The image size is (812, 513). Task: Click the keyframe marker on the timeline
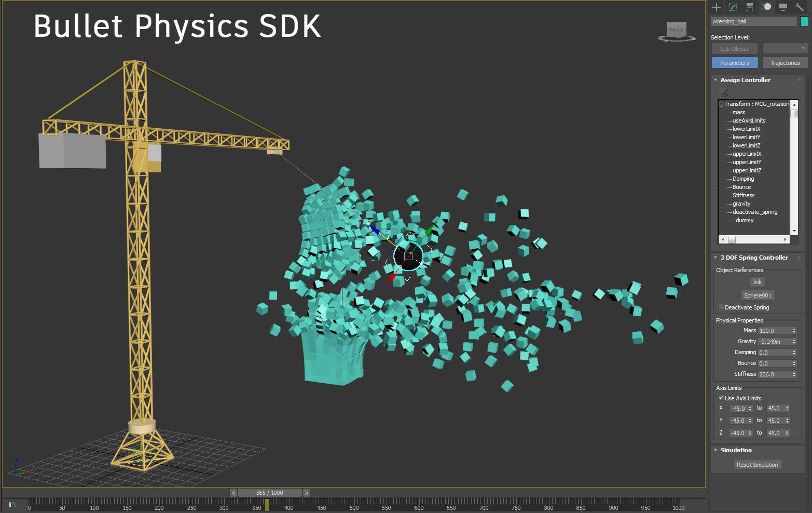267,504
